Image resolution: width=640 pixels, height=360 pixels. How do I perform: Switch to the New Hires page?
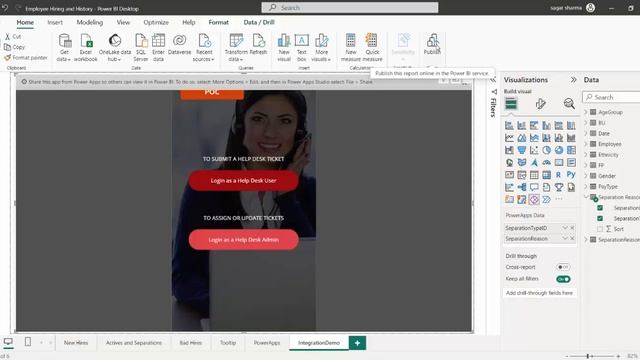click(76, 343)
